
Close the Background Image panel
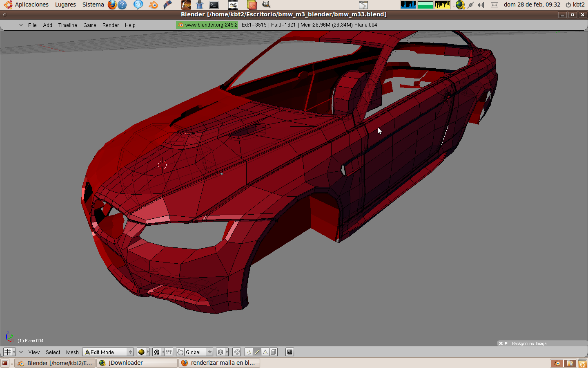pyautogui.click(x=501, y=343)
